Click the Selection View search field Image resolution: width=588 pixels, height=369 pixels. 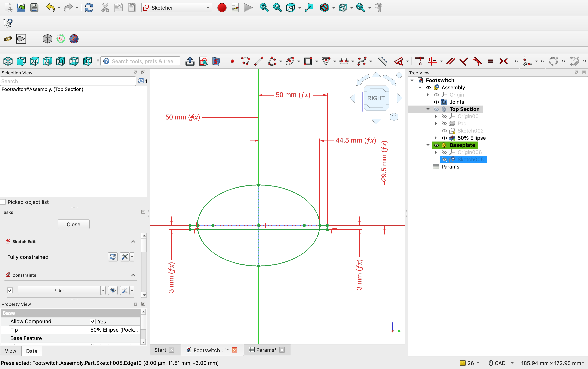[x=68, y=81]
